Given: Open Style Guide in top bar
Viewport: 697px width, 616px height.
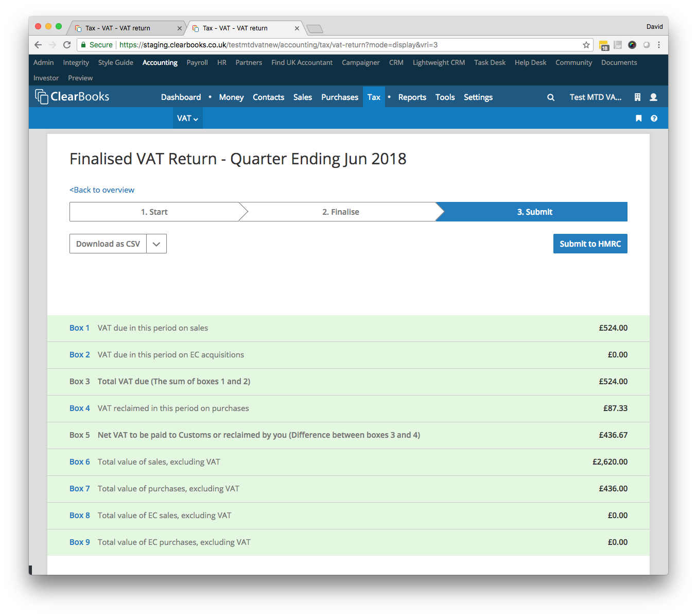Looking at the screenshot, I should tap(116, 62).
